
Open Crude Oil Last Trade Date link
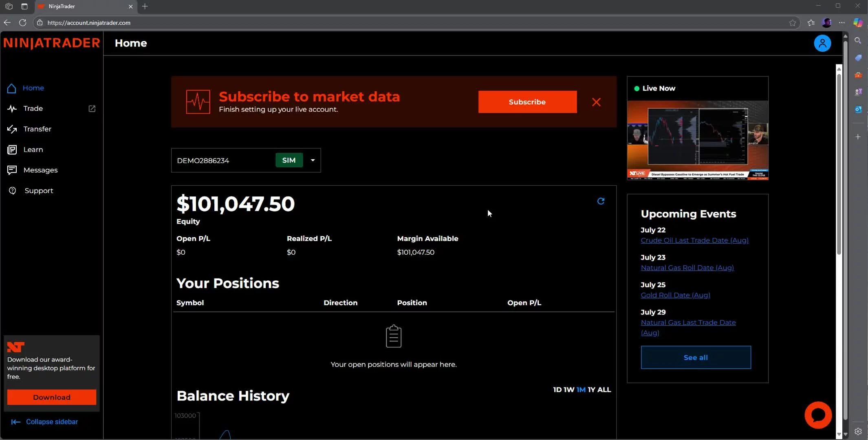(x=694, y=240)
